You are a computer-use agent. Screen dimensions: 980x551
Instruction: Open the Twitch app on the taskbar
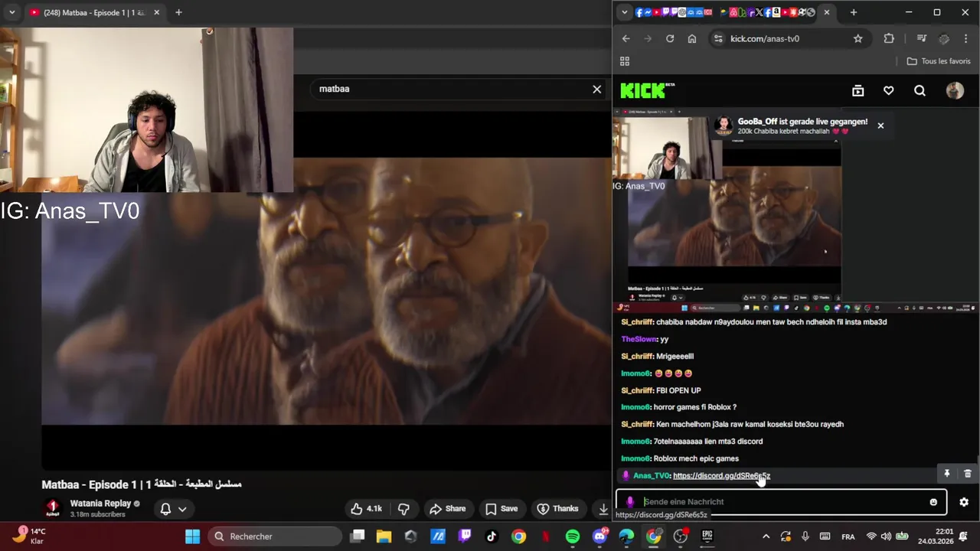pyautogui.click(x=465, y=536)
